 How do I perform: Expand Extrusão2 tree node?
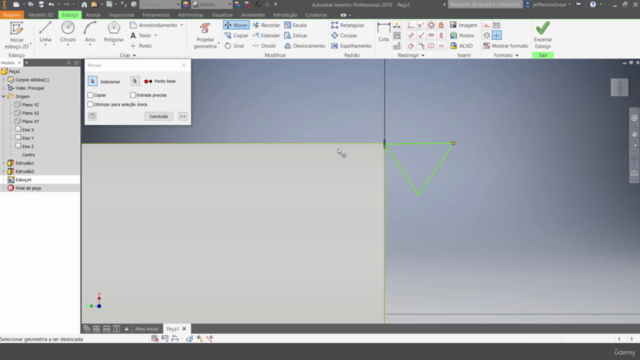pos(4,171)
